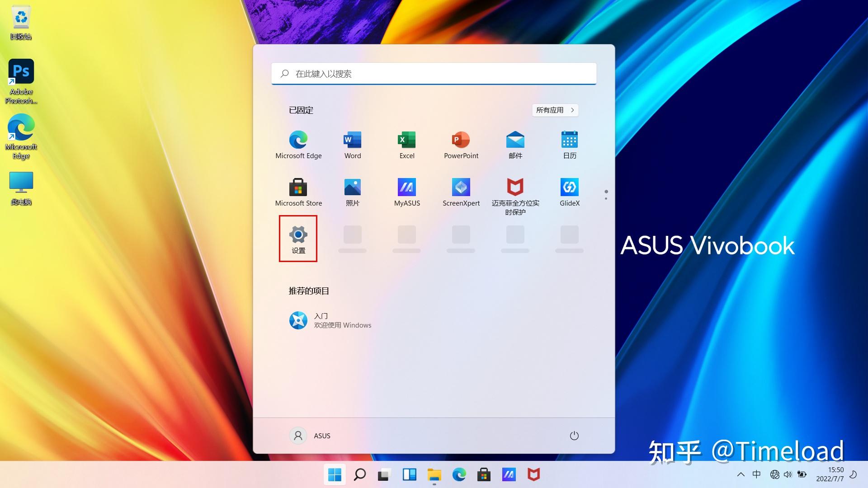This screenshot has height=488, width=868.
Task: Open File Explorer from taskbar
Action: click(434, 474)
